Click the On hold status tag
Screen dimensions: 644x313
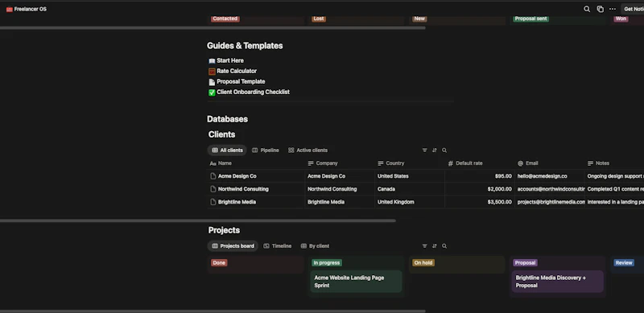[423, 263]
